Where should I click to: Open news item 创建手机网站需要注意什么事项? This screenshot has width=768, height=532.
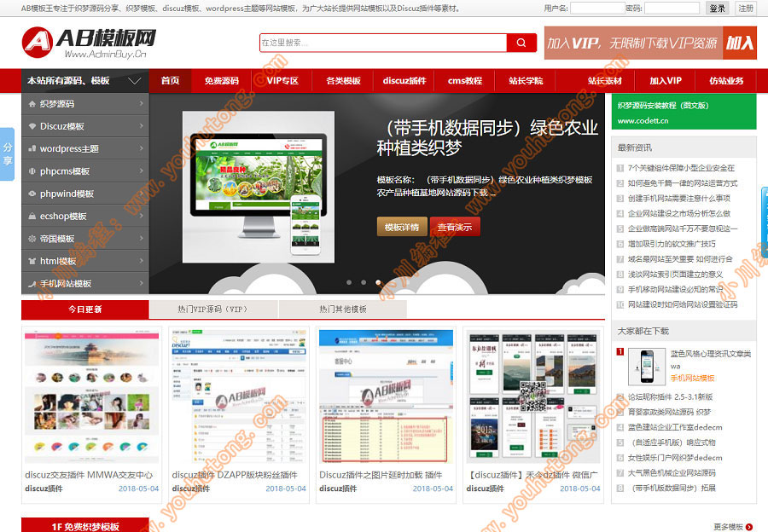(x=679, y=198)
